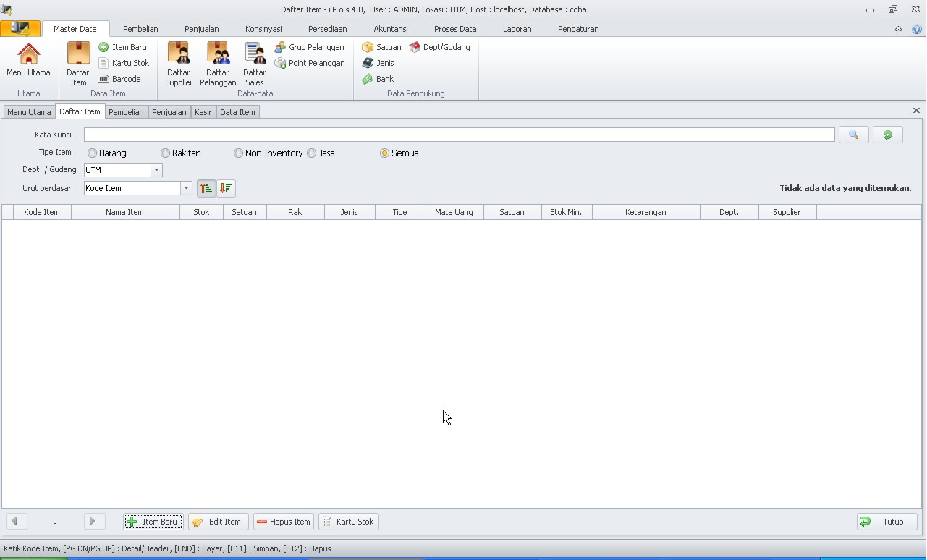Open Daftar Pelanggan
Image resolution: width=927 pixels, height=560 pixels.
pos(218,64)
